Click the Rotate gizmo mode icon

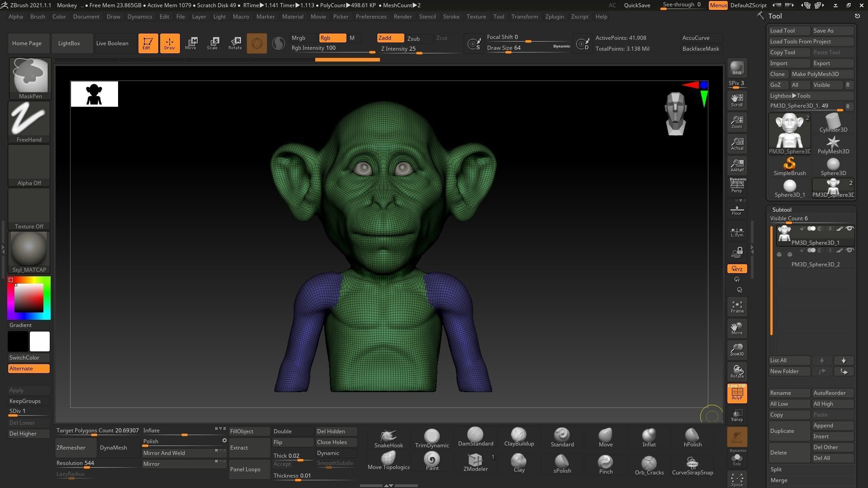tap(235, 43)
